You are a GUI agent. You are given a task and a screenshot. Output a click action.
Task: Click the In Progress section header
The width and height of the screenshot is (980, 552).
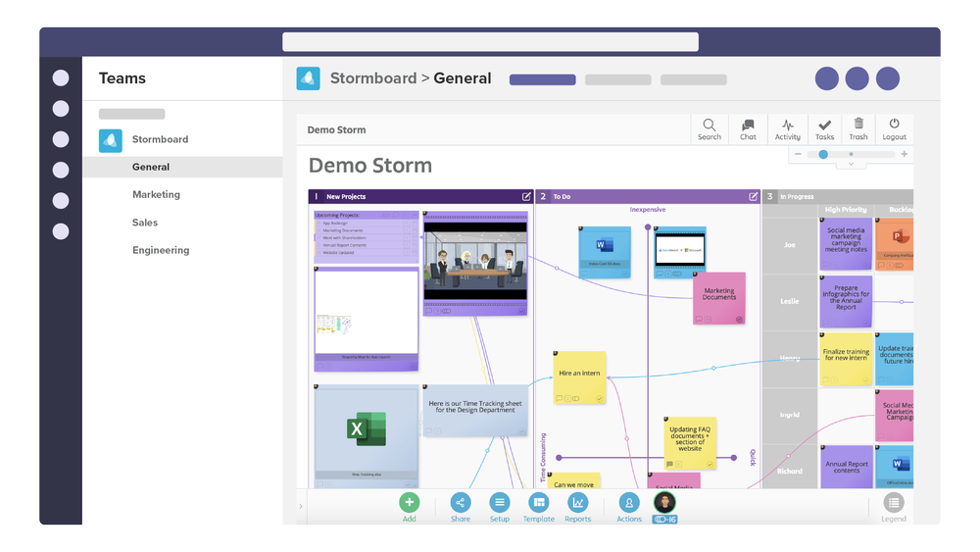tap(838, 196)
